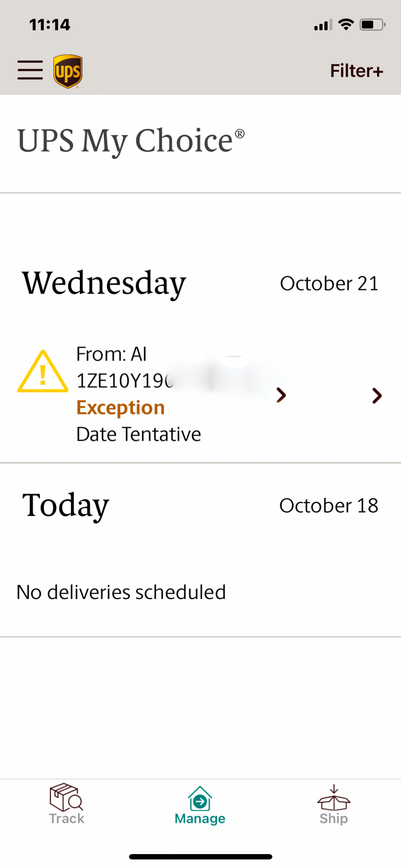Tap the UPS shield logo
This screenshot has height=868, width=401.
click(68, 72)
